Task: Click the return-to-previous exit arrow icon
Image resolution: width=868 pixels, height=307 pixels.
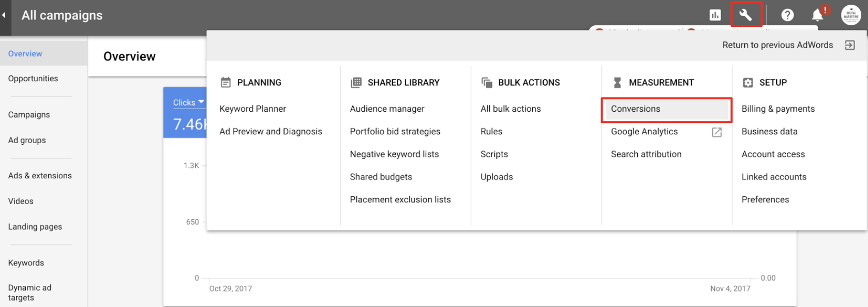Action: tap(850, 45)
